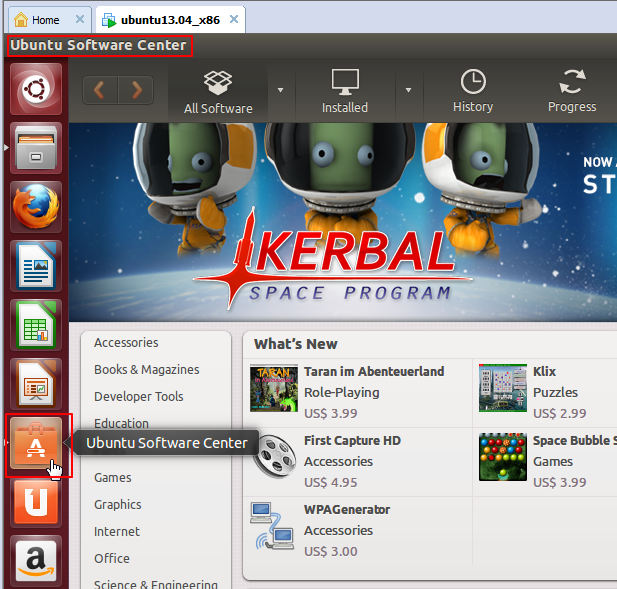Go back with the left arrow button

point(100,90)
